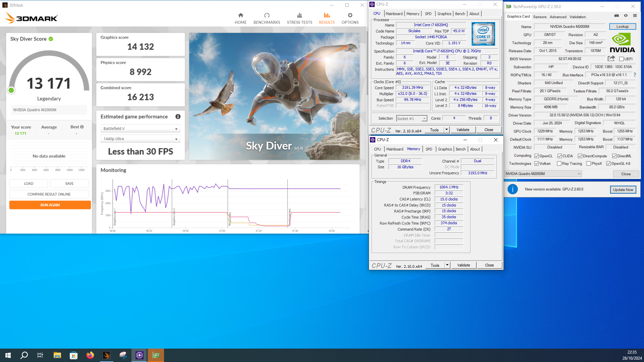Click the LOAD button in 3DMark
The image size is (644, 362).
coord(29,184)
